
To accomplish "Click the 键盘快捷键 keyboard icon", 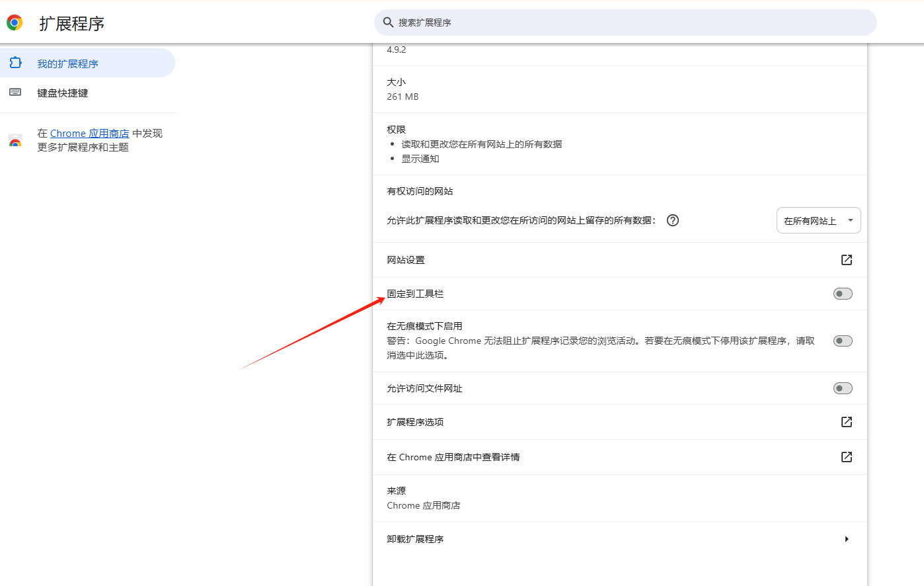I will (15, 92).
